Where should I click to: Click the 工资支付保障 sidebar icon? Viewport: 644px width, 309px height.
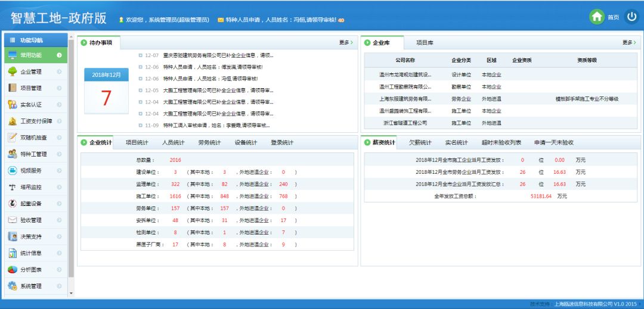tap(13, 121)
